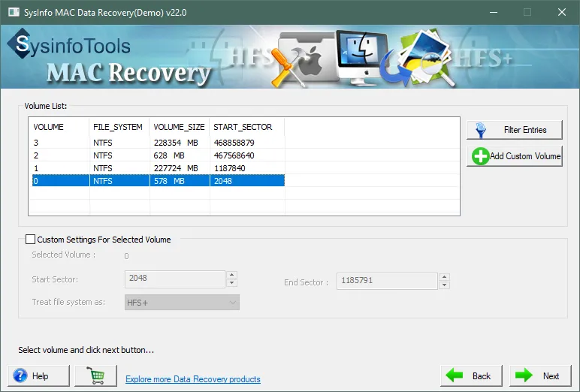The image size is (580, 392).
Task: Select volume 3 row in the list
Action: [150, 142]
